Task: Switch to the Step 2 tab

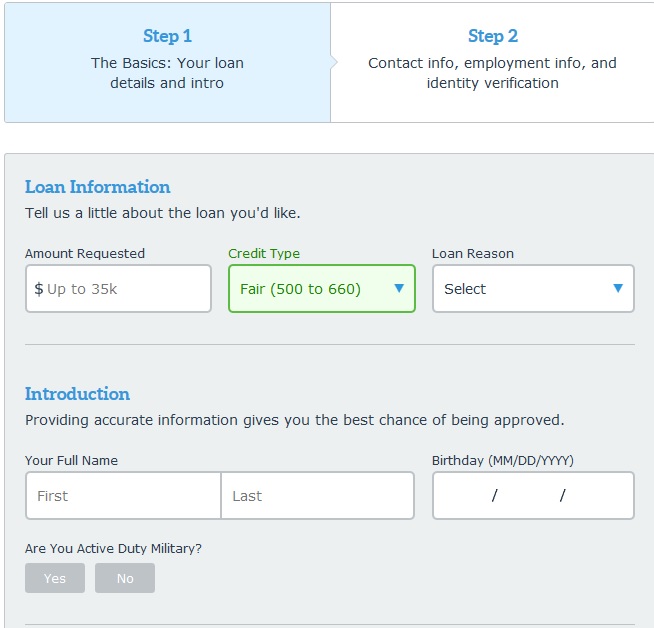Action: pos(492,63)
